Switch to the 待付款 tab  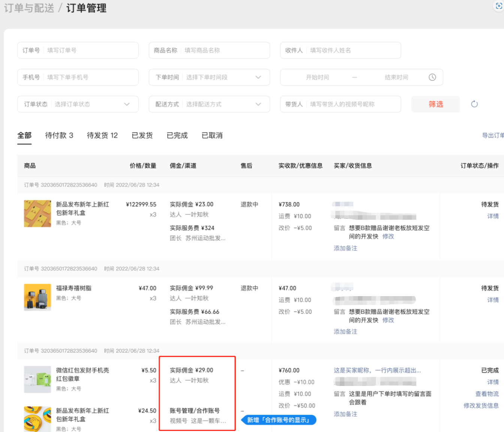pyautogui.click(x=59, y=136)
